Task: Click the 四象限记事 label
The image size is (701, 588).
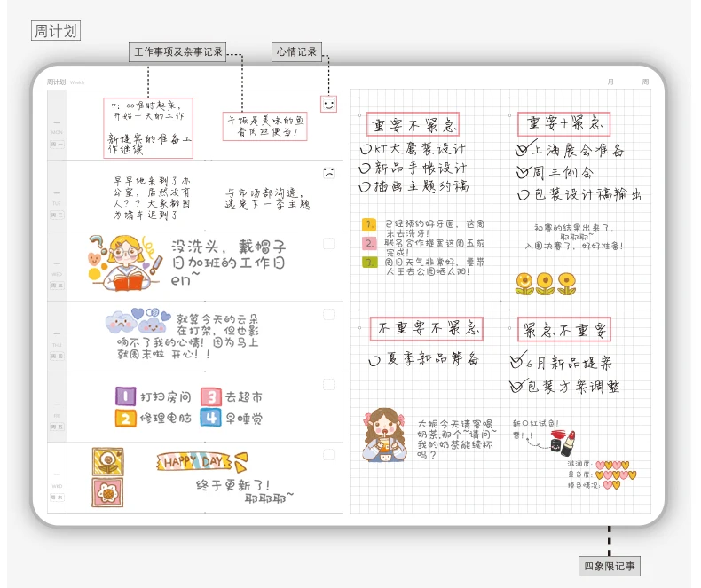Action: pyautogui.click(x=610, y=566)
